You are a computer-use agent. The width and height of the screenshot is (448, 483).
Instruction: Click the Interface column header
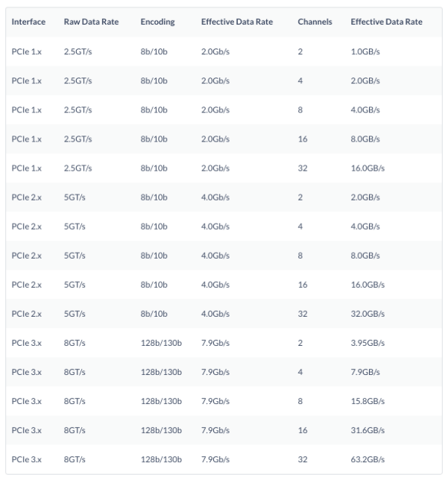pos(28,22)
